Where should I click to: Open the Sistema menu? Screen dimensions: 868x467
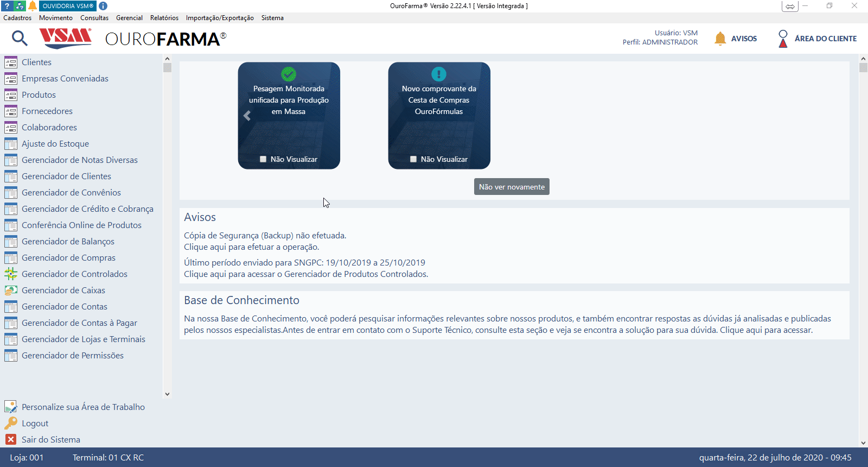coord(272,18)
